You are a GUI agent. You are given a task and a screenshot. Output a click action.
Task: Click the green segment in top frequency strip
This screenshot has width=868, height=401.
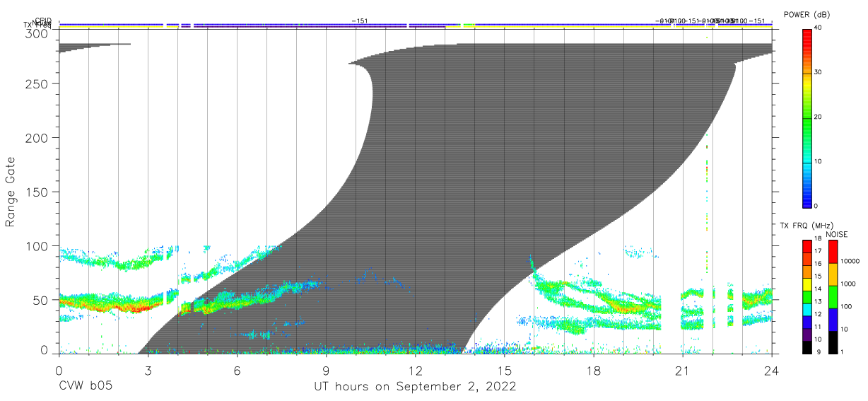tap(468, 25)
